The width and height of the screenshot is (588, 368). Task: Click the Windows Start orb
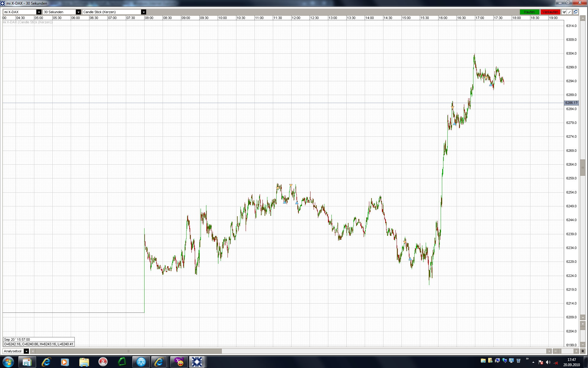pyautogui.click(x=8, y=362)
